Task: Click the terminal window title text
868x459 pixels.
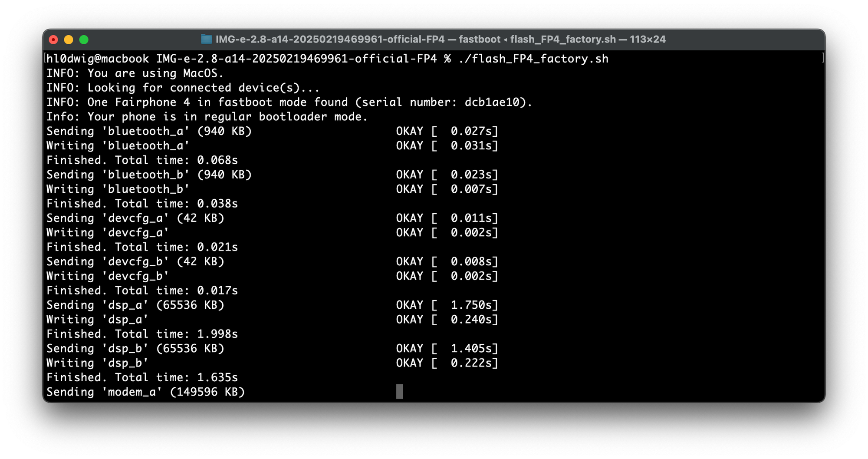Action: coord(441,40)
